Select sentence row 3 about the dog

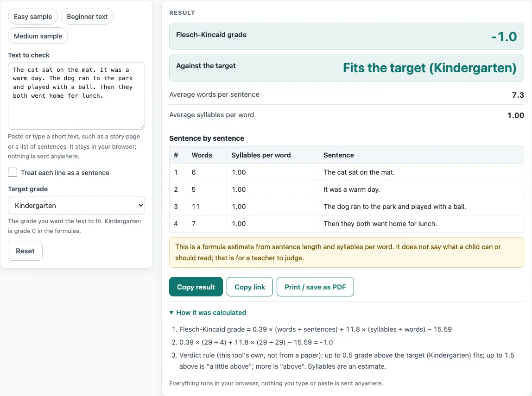pos(347,207)
